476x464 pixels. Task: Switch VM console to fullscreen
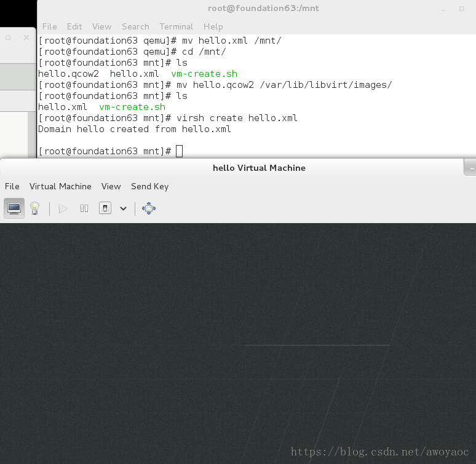[x=149, y=208]
